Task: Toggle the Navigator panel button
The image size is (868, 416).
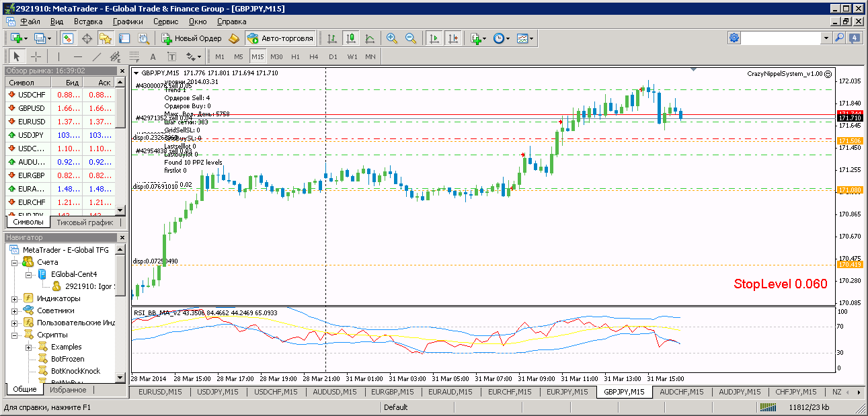Action: pyautogui.click(x=106, y=38)
